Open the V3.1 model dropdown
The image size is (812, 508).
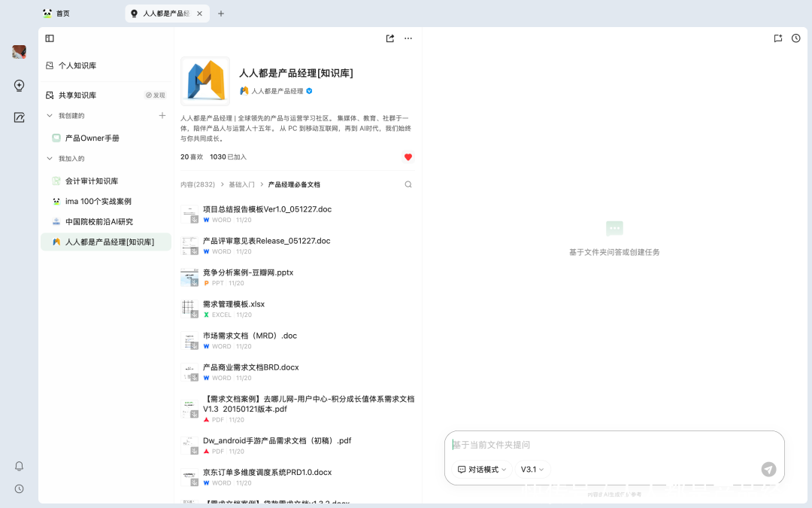pos(532,470)
